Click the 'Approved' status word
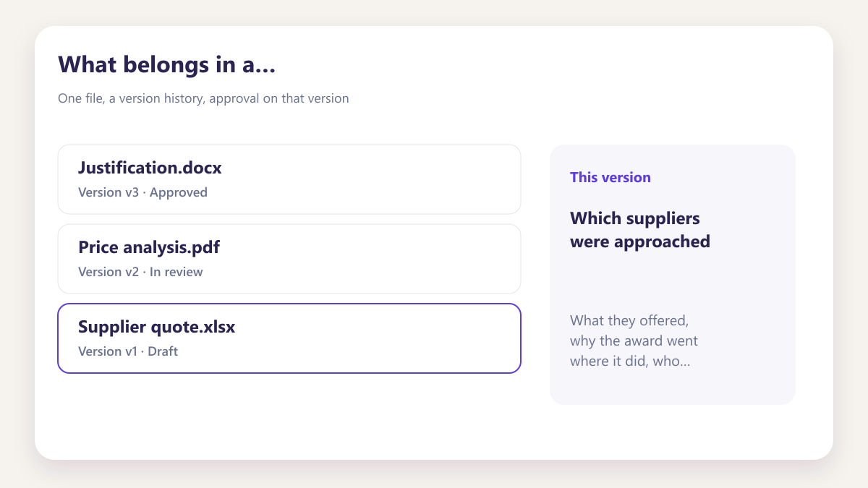Viewport: 868px width, 488px height. tap(179, 192)
